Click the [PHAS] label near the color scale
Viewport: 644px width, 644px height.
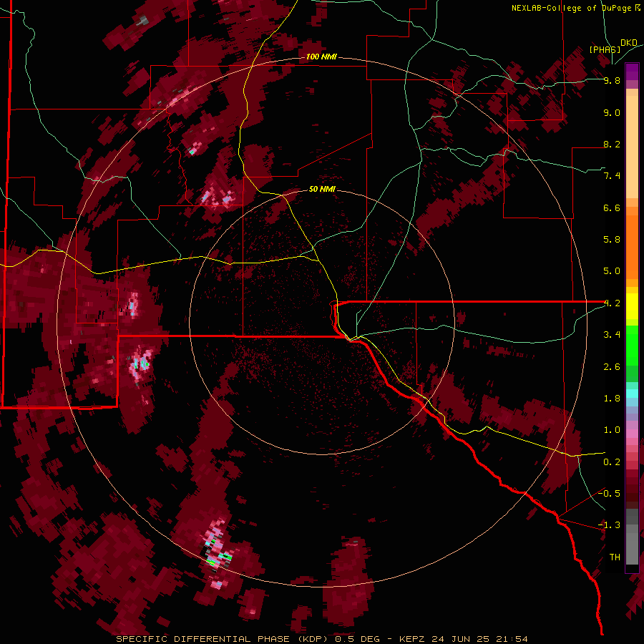click(x=605, y=49)
